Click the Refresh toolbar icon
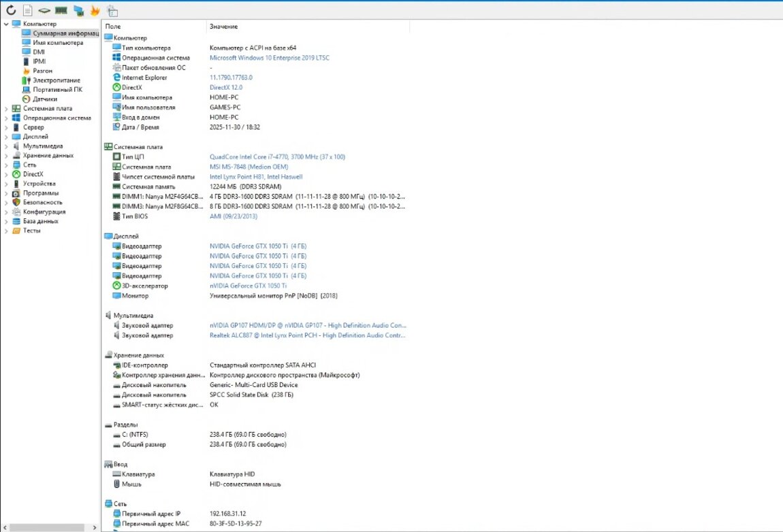This screenshot has height=532, width=783. tap(11, 10)
